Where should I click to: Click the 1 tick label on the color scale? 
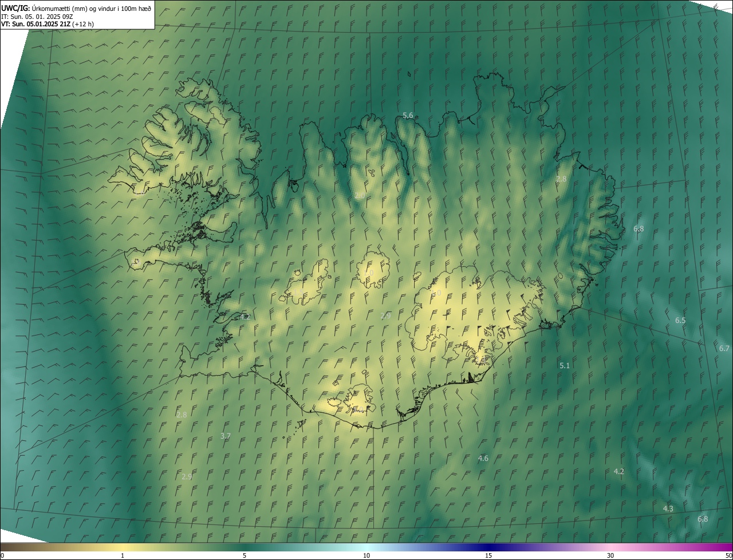[123, 556]
